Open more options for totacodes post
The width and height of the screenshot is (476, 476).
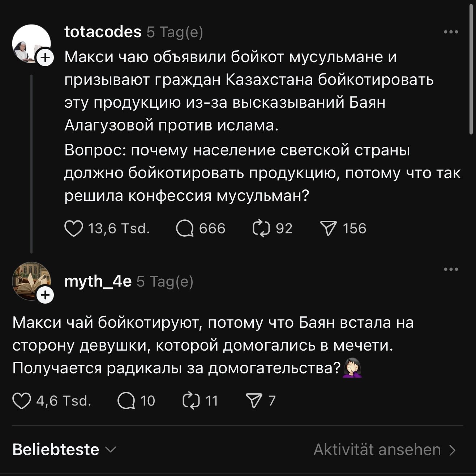pos(451,32)
